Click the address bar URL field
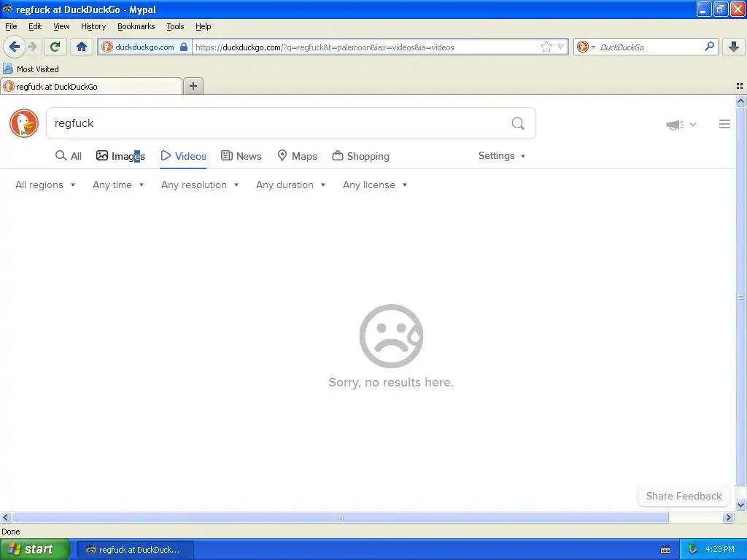 point(366,47)
